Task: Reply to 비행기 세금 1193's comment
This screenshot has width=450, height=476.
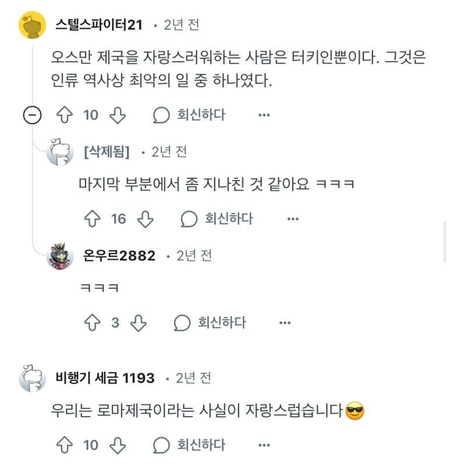Action: (189, 445)
